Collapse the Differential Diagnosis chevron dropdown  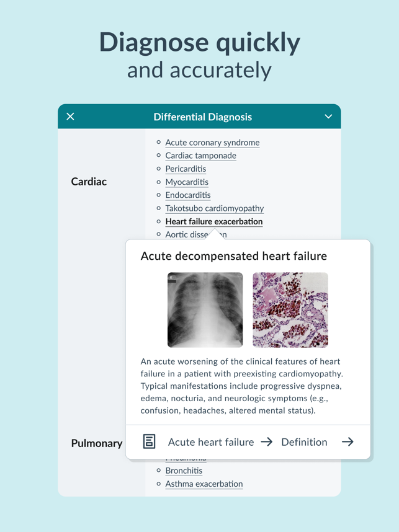pyautogui.click(x=328, y=117)
